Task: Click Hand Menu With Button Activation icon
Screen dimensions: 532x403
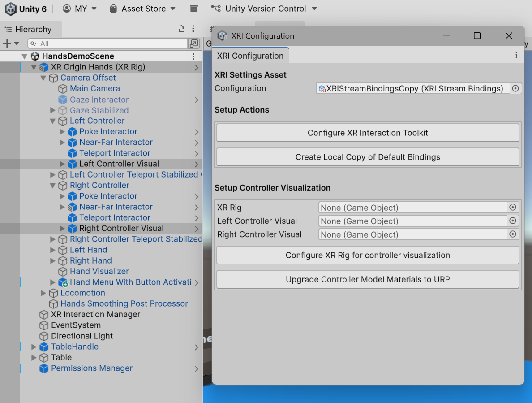Action: point(63,282)
